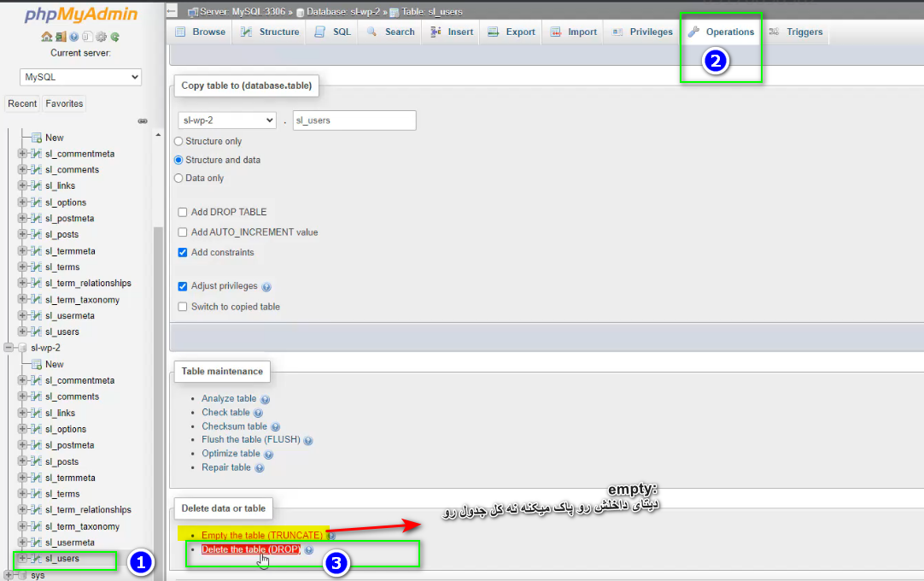Image resolution: width=924 pixels, height=581 pixels.
Task: Open the MySQL documentation pages icon
Action: [87, 37]
